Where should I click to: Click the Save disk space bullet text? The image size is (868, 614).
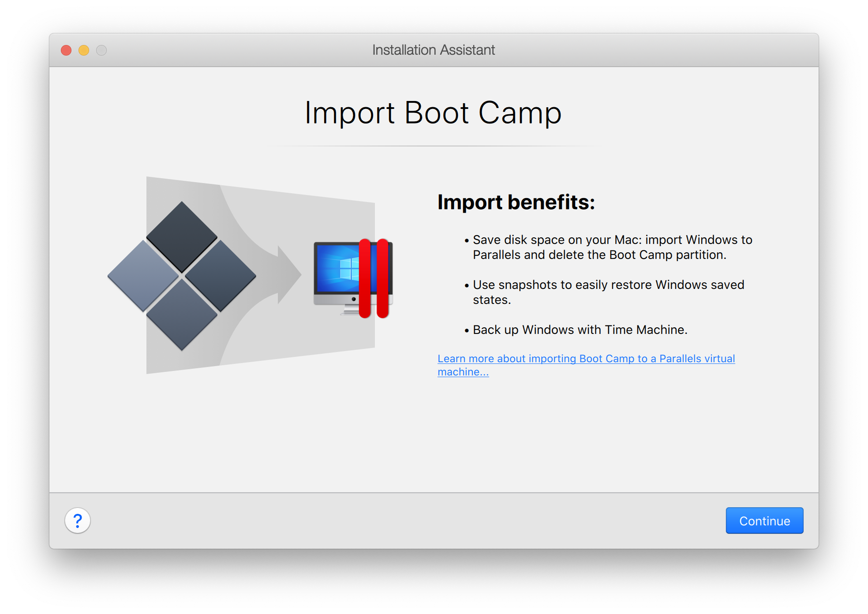(613, 247)
